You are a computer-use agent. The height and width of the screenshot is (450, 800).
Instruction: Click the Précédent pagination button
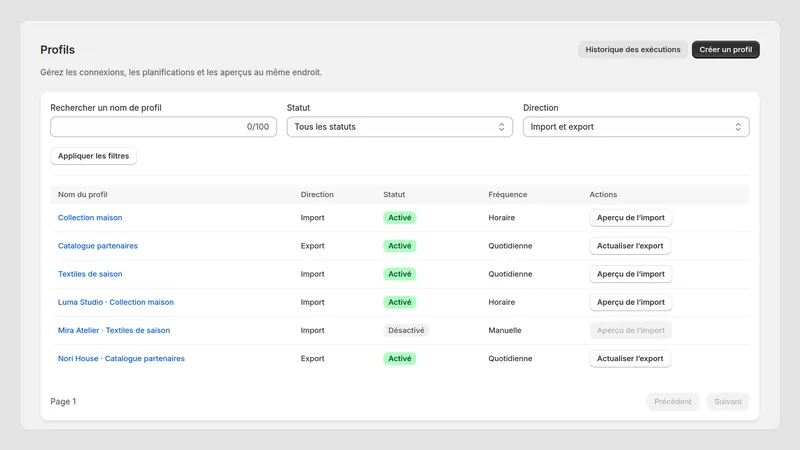pos(672,402)
